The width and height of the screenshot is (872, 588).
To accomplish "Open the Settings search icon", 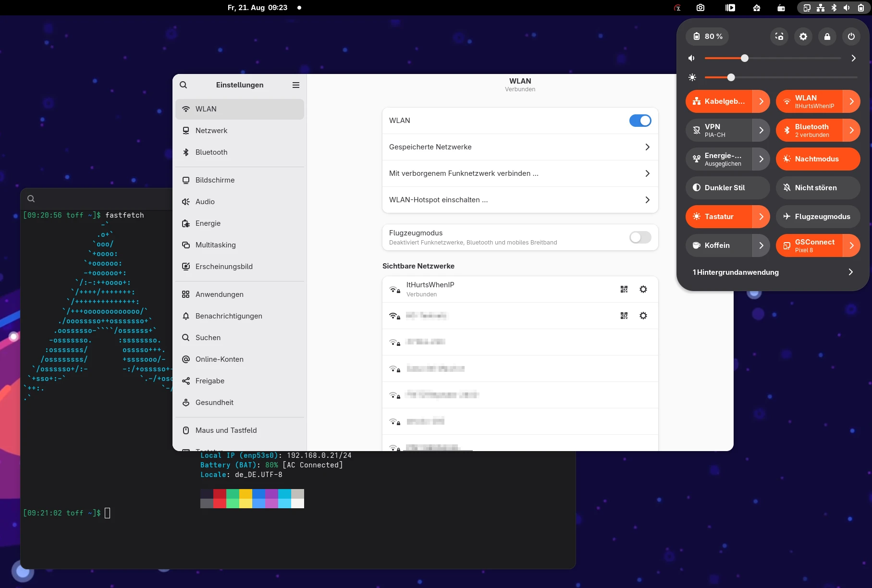I will coord(184,85).
